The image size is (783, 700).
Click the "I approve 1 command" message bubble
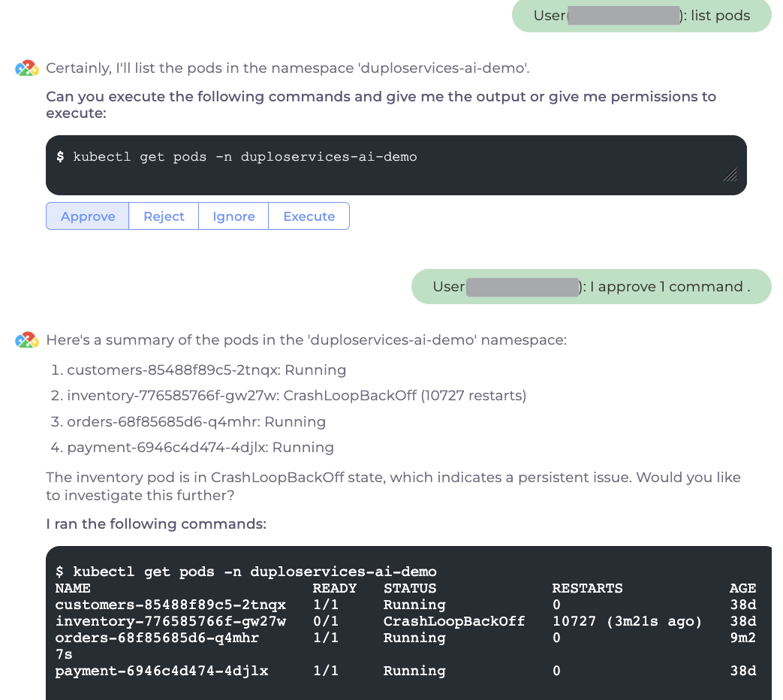(x=591, y=287)
